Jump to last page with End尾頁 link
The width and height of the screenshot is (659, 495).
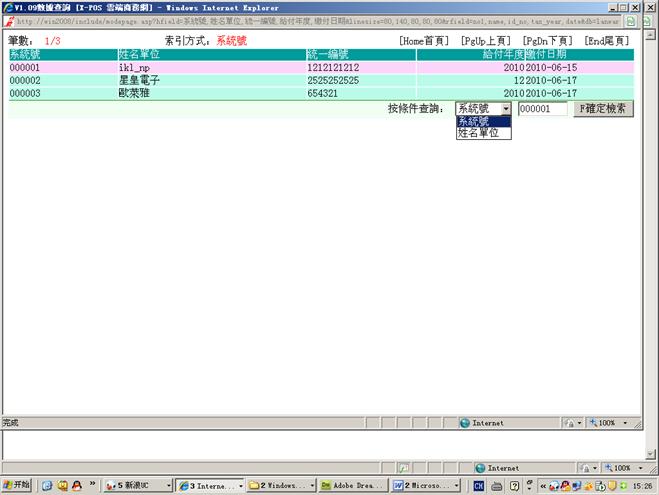[x=608, y=41]
